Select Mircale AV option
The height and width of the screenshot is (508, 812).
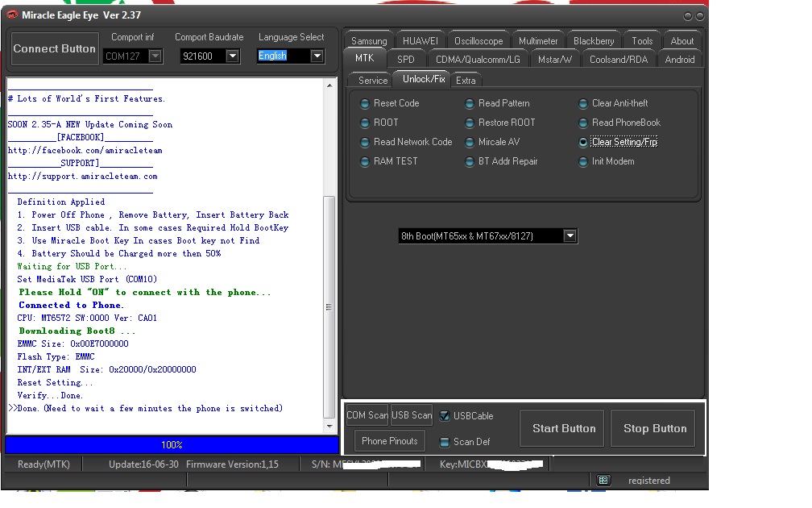(492, 142)
